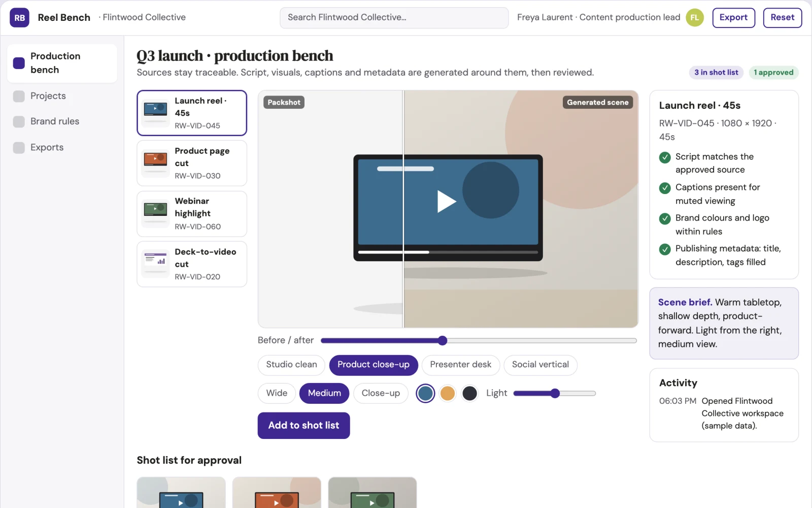Screen dimensions: 812x508
Task: Click the Brand rules sidebar icon
Action: pyautogui.click(x=19, y=121)
